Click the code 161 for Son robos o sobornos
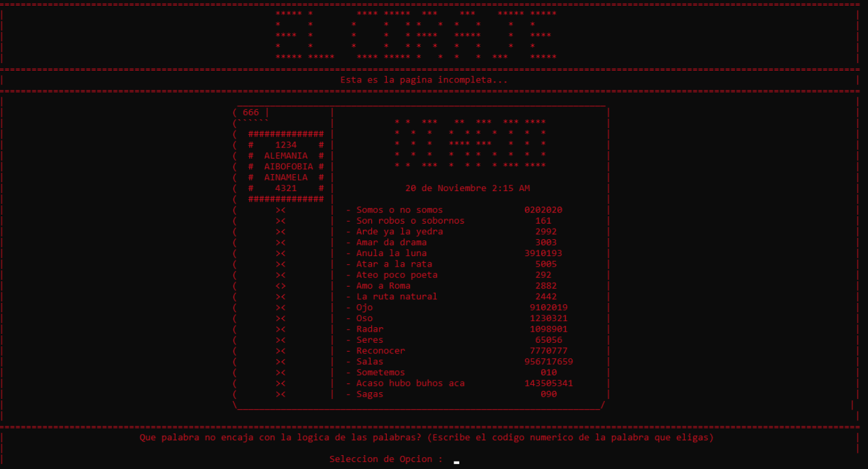The image size is (868, 469). 543,221
